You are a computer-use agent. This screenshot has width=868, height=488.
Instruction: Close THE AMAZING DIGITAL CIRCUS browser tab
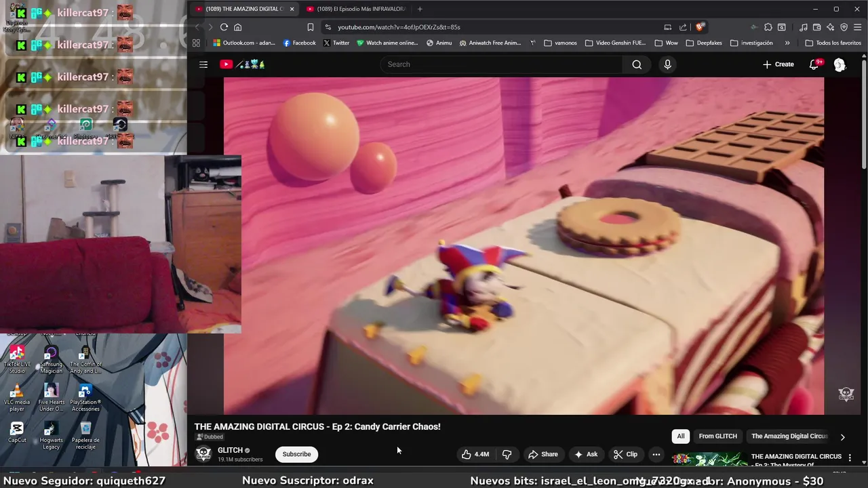pyautogui.click(x=292, y=9)
